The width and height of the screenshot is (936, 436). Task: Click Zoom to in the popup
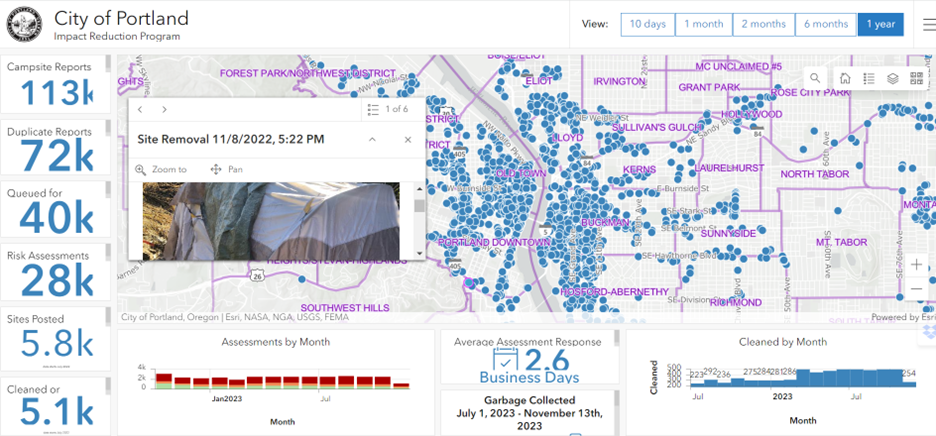coord(161,170)
